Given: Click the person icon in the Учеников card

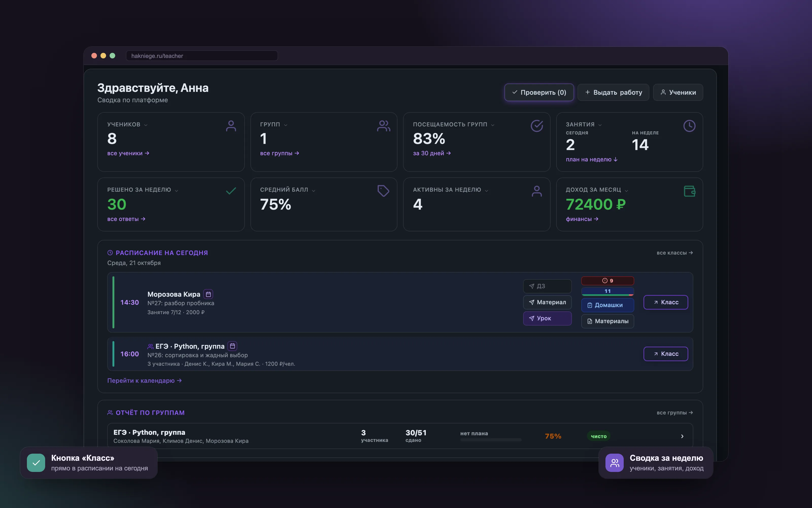Looking at the screenshot, I should point(231,126).
